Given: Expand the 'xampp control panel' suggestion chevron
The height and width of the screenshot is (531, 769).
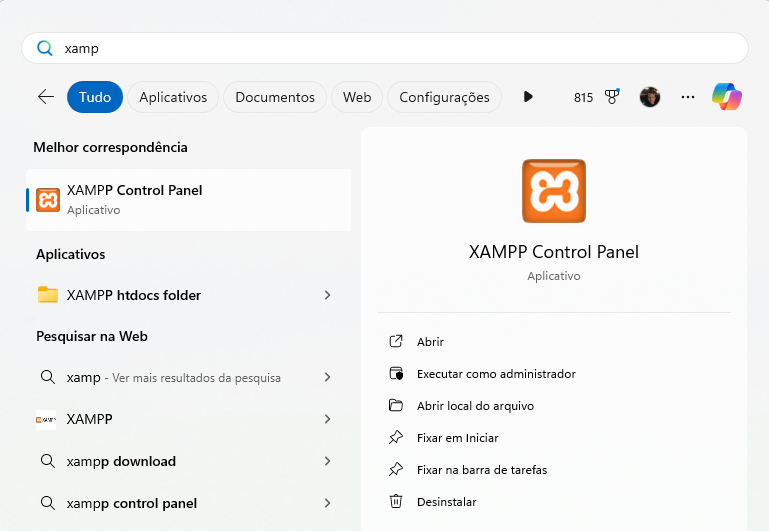Looking at the screenshot, I should point(328,503).
